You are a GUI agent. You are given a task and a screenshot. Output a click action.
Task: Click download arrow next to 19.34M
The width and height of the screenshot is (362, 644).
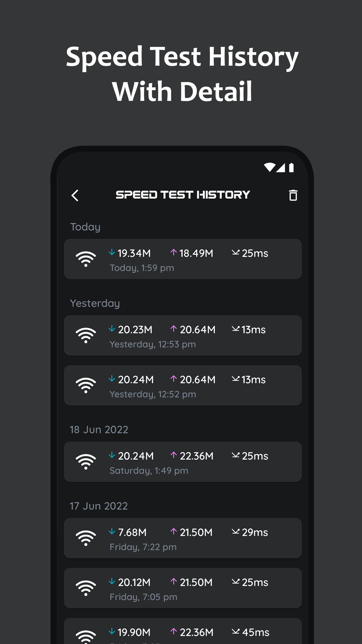pos(112,252)
